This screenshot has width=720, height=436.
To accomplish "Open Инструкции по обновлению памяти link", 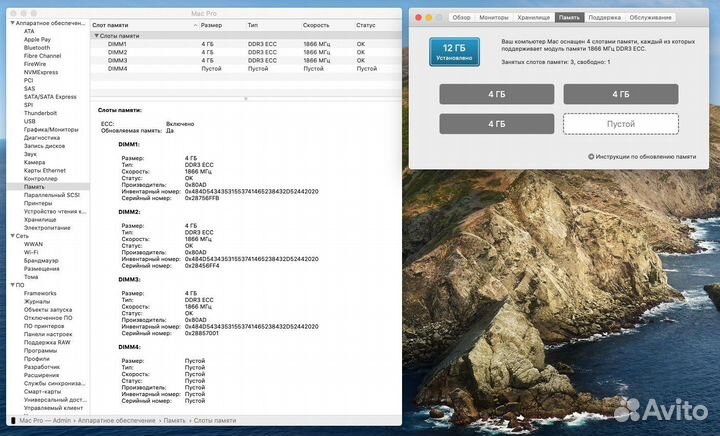I will coord(641,156).
